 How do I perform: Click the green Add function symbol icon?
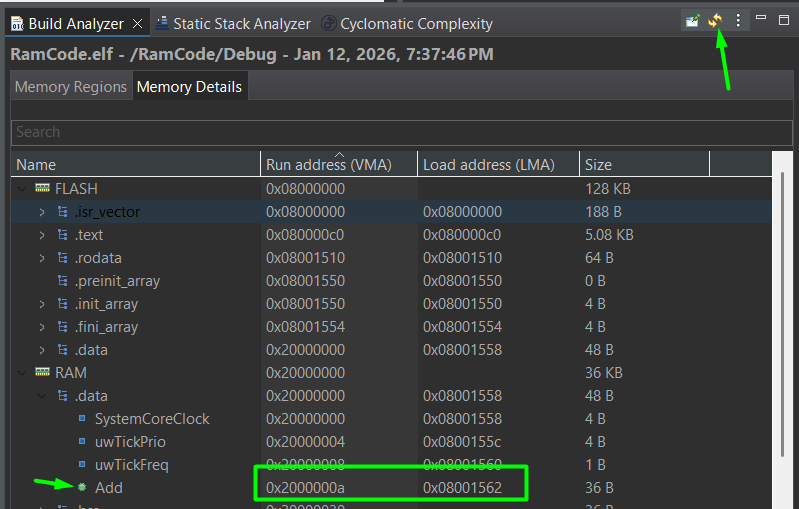pos(82,488)
